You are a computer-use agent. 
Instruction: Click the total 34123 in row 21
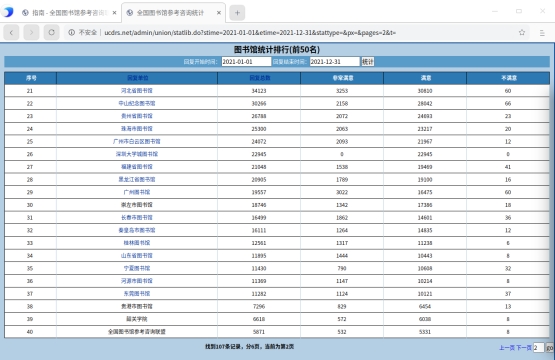[x=259, y=91]
